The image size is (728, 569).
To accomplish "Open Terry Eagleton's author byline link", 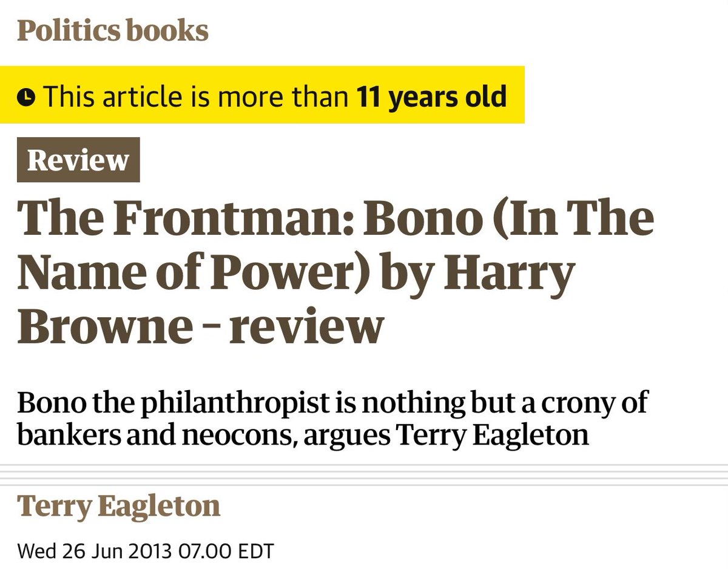I will (119, 506).
